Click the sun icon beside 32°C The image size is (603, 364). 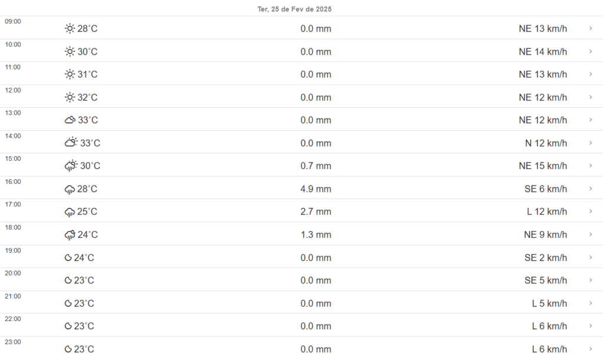(x=70, y=97)
